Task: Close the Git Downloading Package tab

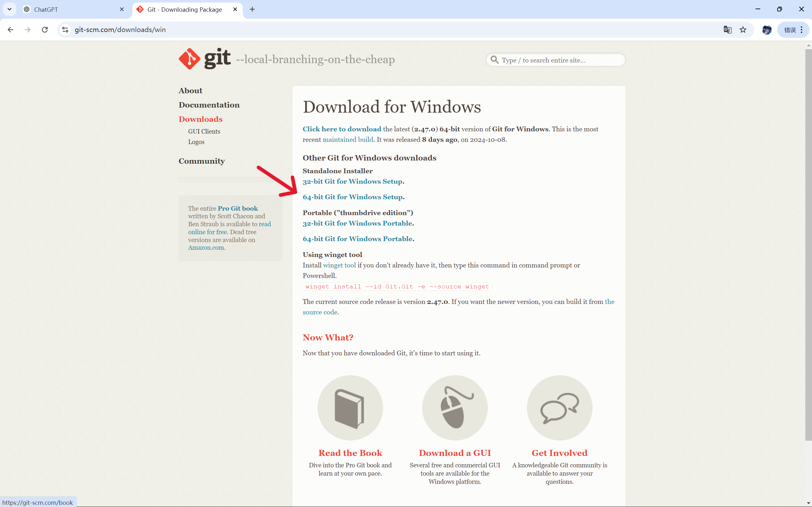Action: click(235, 10)
